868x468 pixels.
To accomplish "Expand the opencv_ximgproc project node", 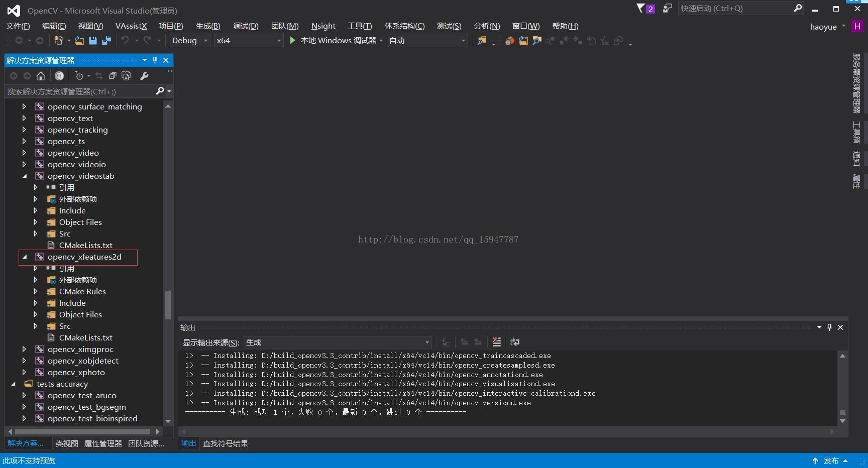I will pyautogui.click(x=24, y=349).
